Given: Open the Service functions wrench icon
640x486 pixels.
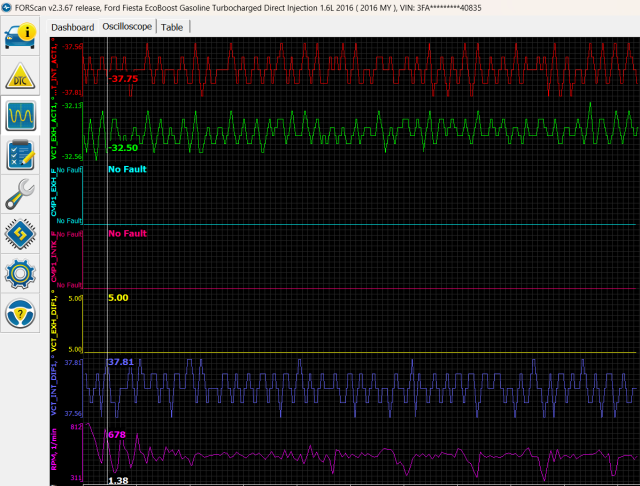Looking at the screenshot, I should [22, 194].
